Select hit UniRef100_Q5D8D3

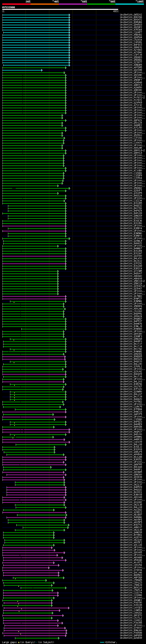coord(131,58)
